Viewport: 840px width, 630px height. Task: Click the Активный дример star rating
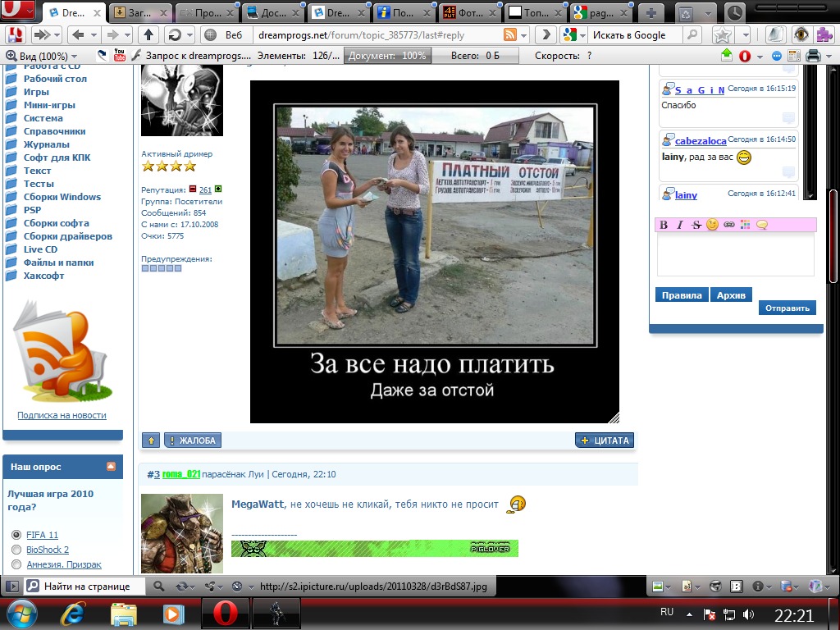tap(169, 166)
